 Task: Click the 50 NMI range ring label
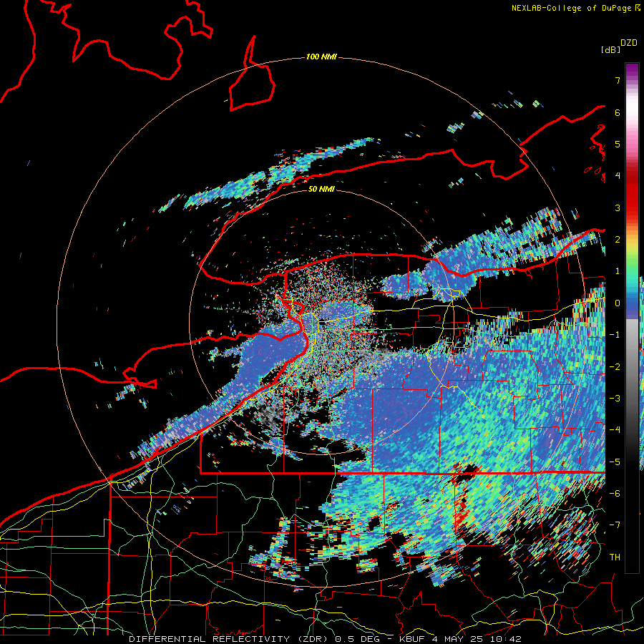321,189
